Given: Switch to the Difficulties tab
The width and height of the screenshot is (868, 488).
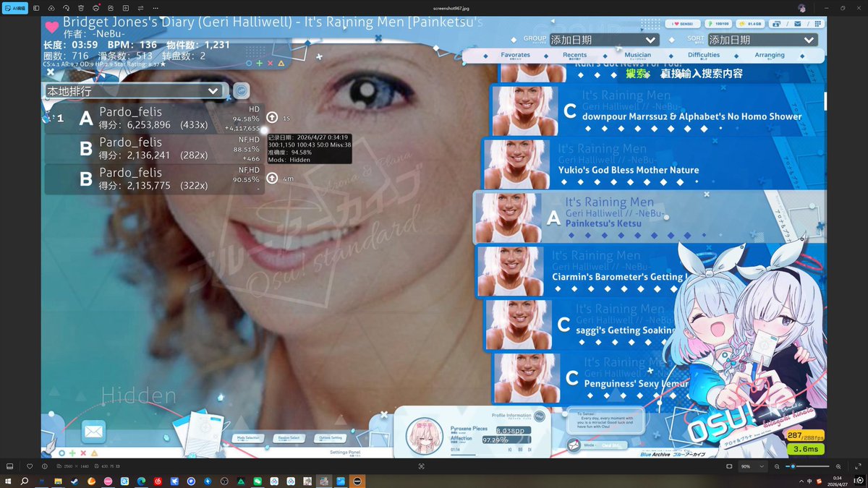Looking at the screenshot, I should click(x=704, y=55).
